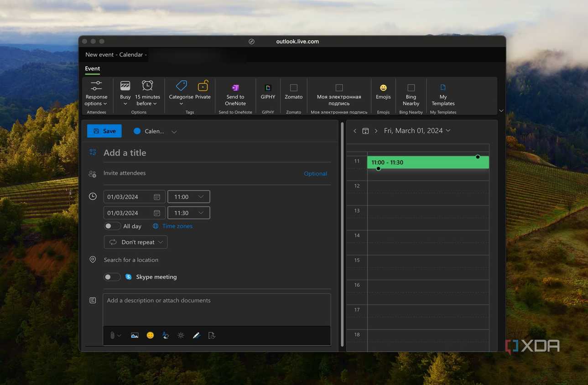This screenshot has height=385, width=588.
Task: Click the Categorise tag icon
Action: click(181, 86)
